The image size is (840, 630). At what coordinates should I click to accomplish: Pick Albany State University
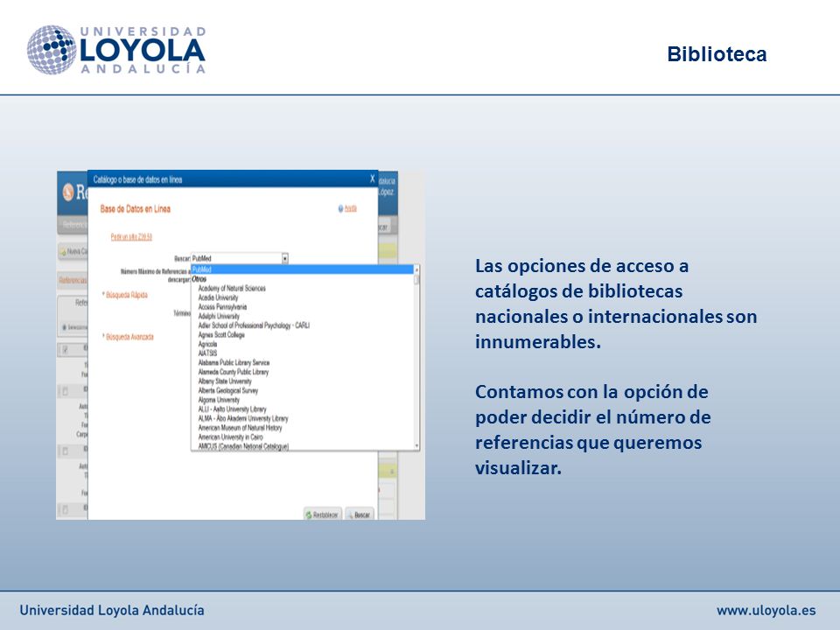(x=225, y=381)
